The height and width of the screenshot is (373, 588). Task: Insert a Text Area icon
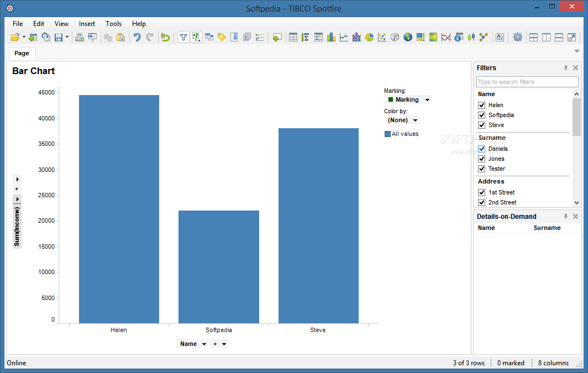(x=500, y=37)
